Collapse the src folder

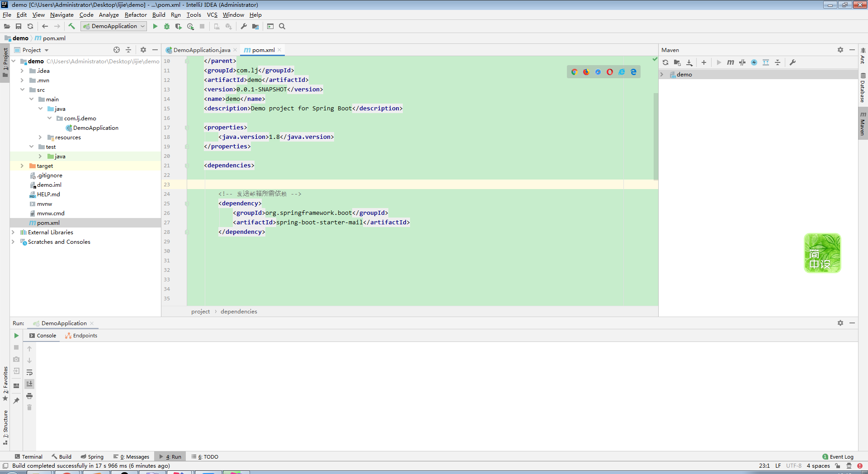coord(22,90)
